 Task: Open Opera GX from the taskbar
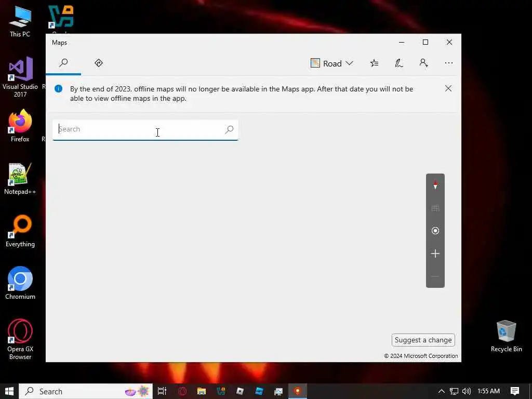(182, 391)
